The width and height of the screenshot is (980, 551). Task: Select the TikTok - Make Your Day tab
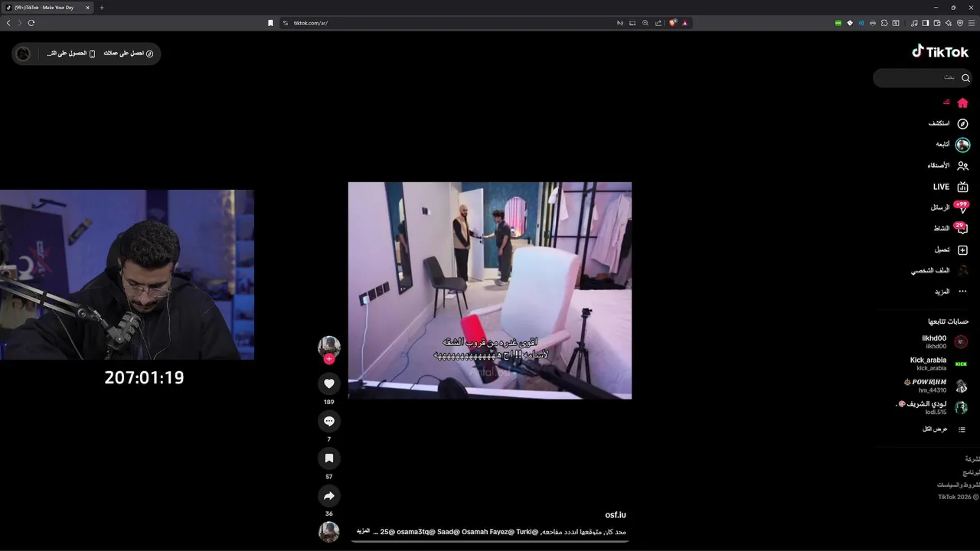[47, 8]
